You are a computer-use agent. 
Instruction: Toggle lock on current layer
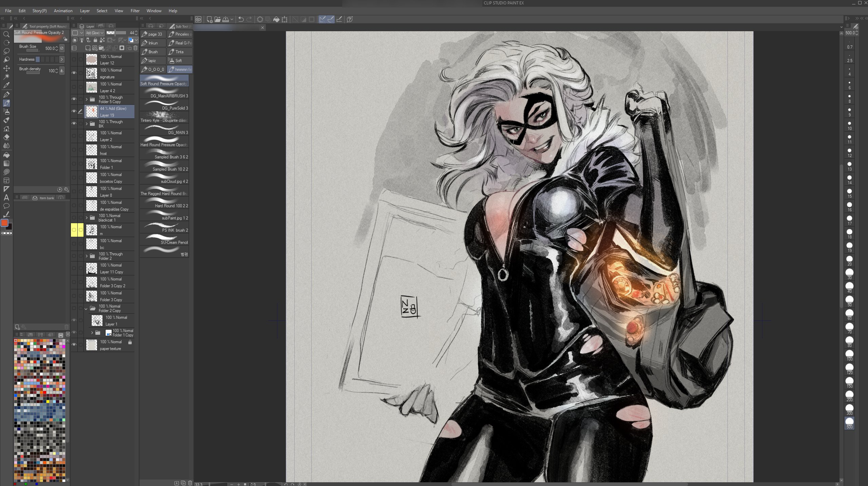point(95,40)
